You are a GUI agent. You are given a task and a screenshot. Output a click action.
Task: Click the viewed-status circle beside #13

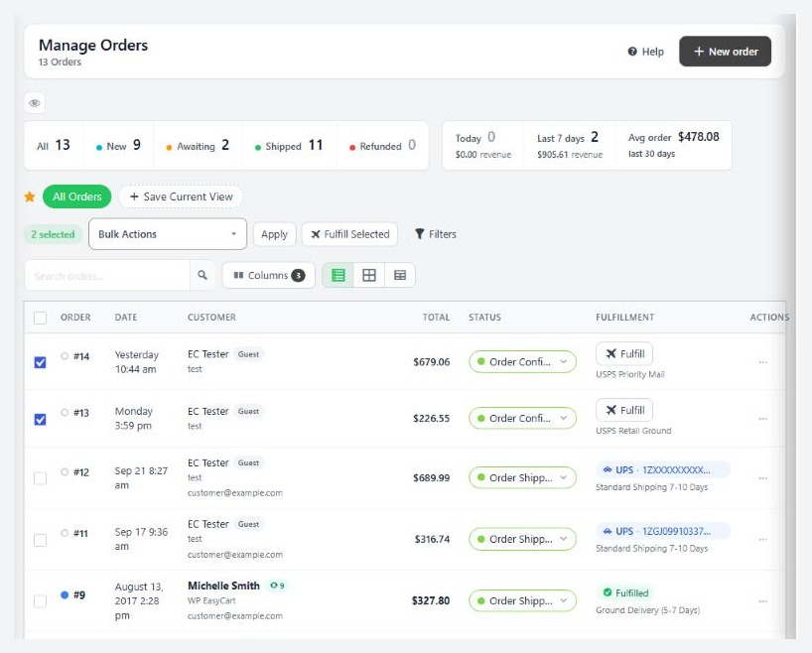[65, 412]
